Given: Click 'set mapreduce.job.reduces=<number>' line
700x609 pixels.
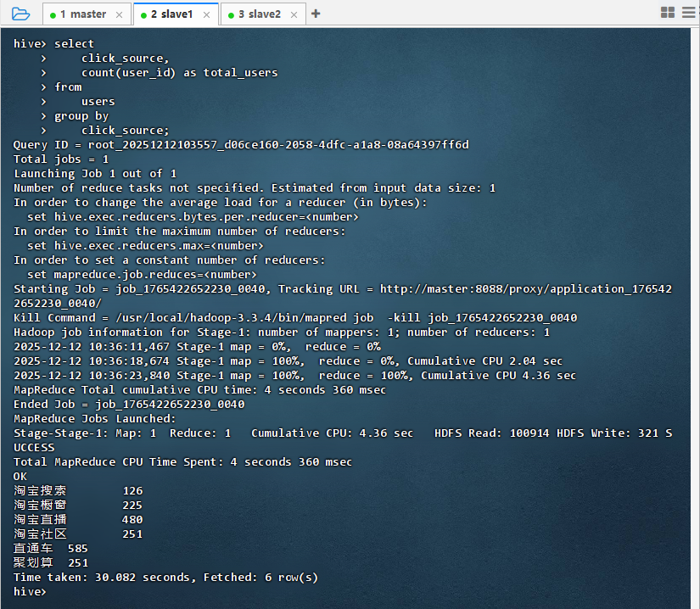Looking at the screenshot, I should click(142, 274).
